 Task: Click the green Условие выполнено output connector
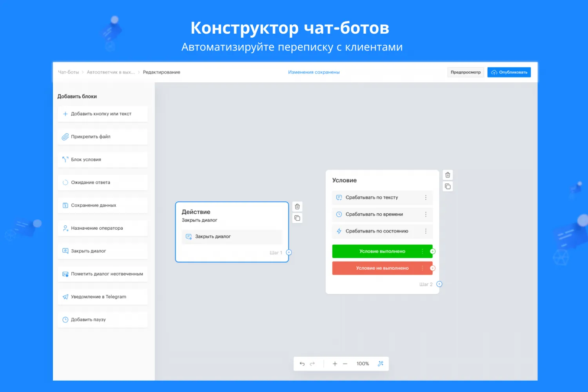[432, 251]
